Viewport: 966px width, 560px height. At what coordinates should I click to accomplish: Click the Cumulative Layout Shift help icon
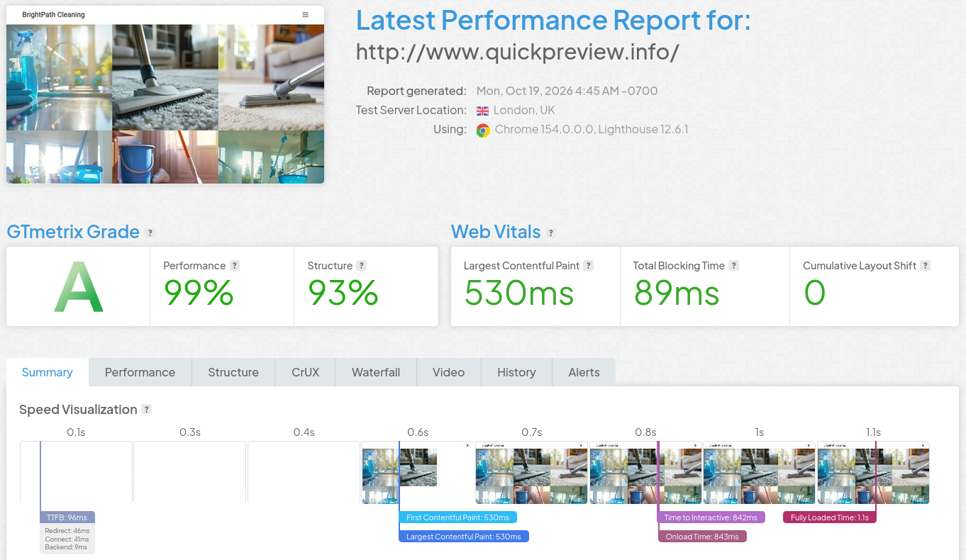point(926,266)
